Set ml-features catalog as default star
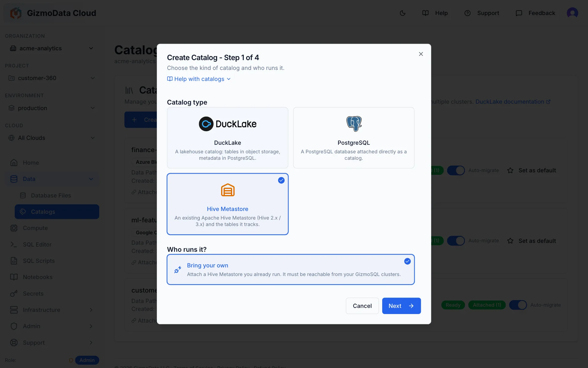This screenshot has height=368, width=588. pos(510,241)
